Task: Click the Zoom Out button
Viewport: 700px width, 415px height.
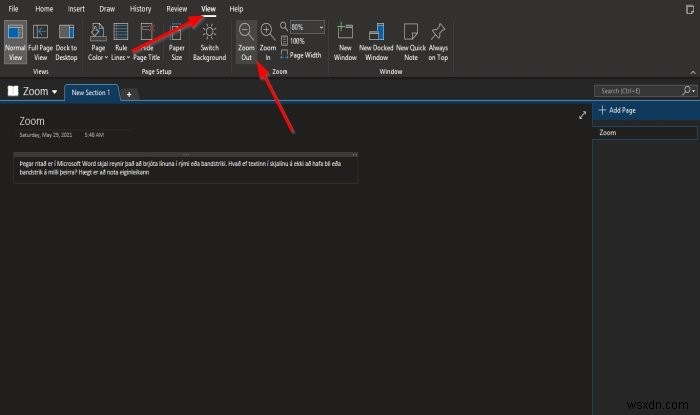Action: (x=246, y=42)
